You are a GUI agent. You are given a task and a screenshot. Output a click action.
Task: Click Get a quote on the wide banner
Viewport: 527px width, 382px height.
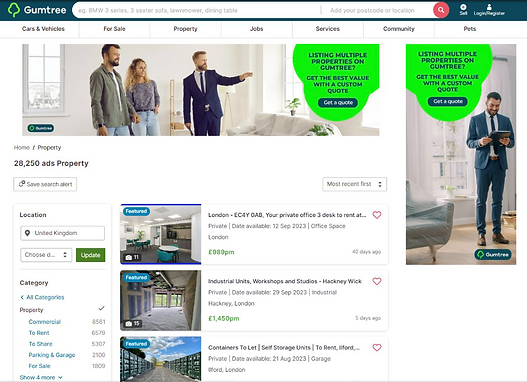pyautogui.click(x=338, y=102)
